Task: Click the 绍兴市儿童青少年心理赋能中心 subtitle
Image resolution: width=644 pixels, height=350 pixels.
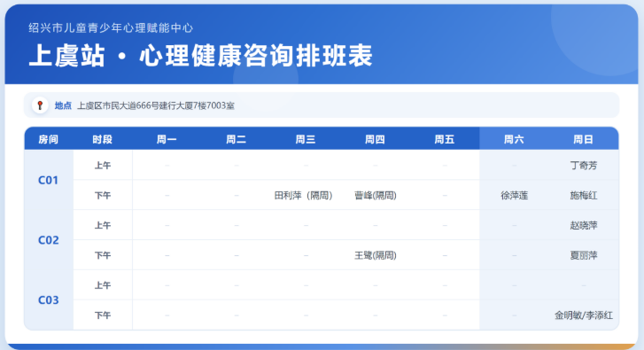Action: [111, 28]
